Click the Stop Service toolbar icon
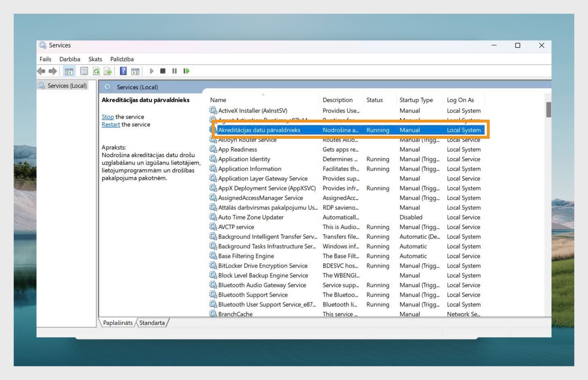The image size is (588, 380). point(163,71)
